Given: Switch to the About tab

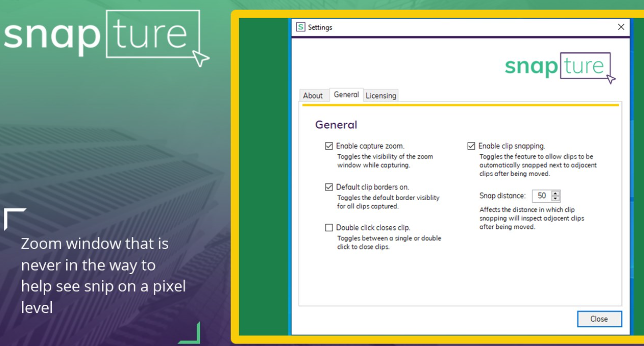Looking at the screenshot, I should 313,96.
